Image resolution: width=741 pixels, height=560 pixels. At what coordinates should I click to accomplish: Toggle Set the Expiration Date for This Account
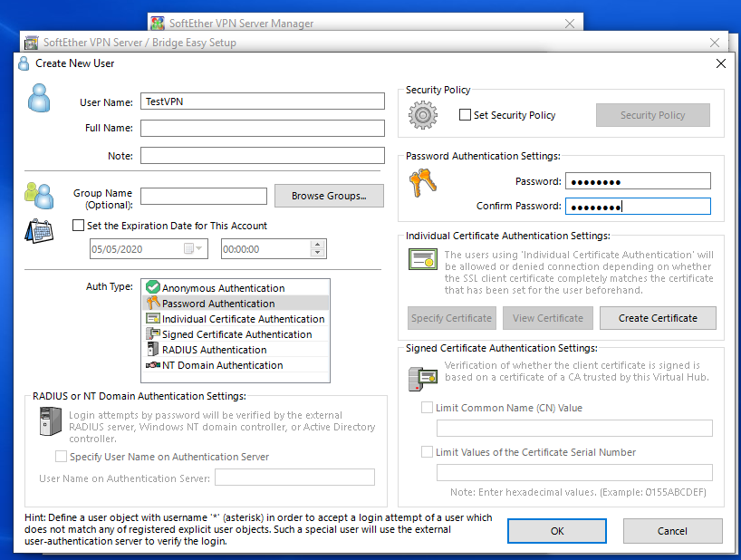tap(78, 226)
